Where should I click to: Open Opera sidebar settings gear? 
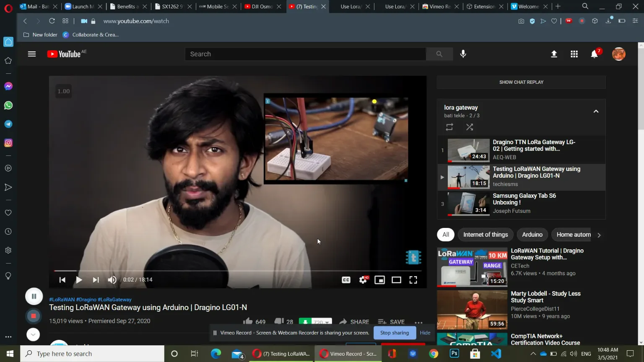8,251
